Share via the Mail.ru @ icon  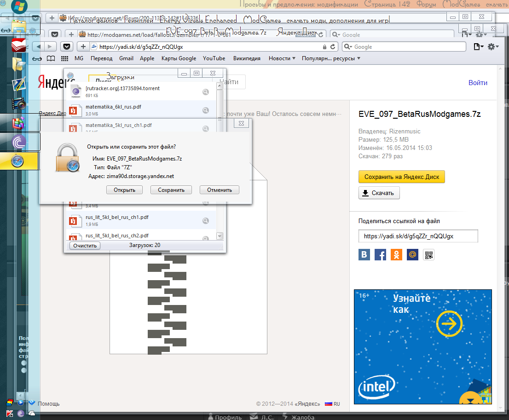[x=412, y=255]
